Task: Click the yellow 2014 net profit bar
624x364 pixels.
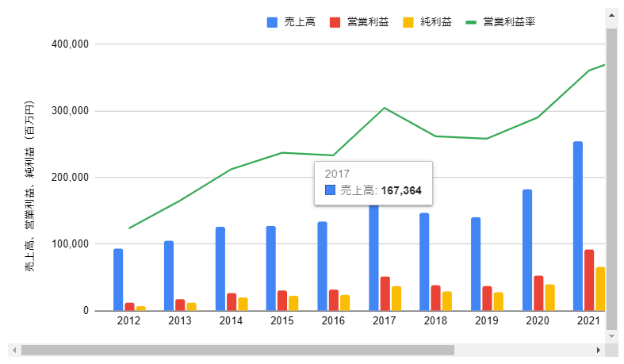Action: click(x=243, y=304)
